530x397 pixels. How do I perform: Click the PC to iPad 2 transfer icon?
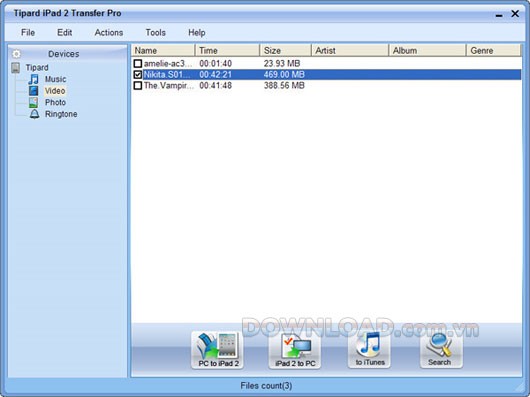[x=217, y=350]
